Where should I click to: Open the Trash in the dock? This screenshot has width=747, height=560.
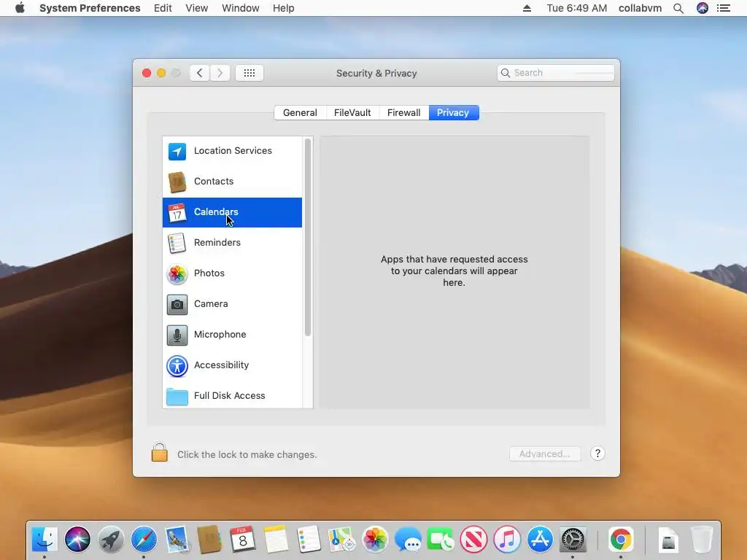point(702,540)
